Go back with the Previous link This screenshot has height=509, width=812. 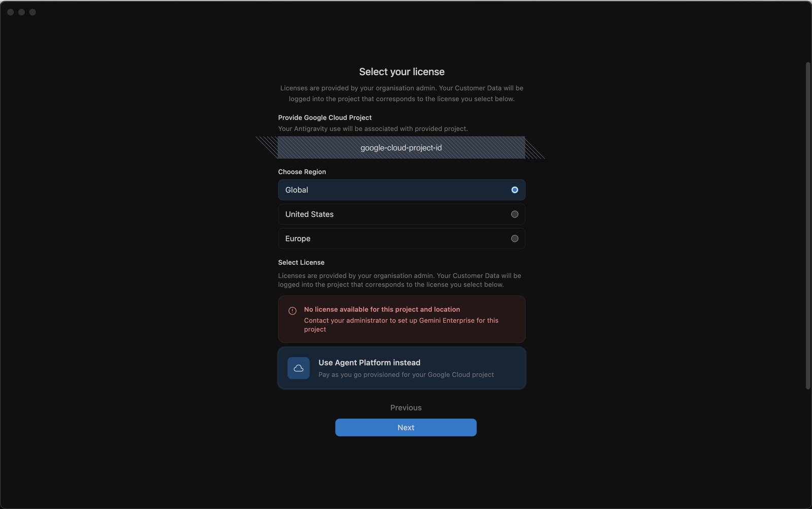[x=405, y=408]
